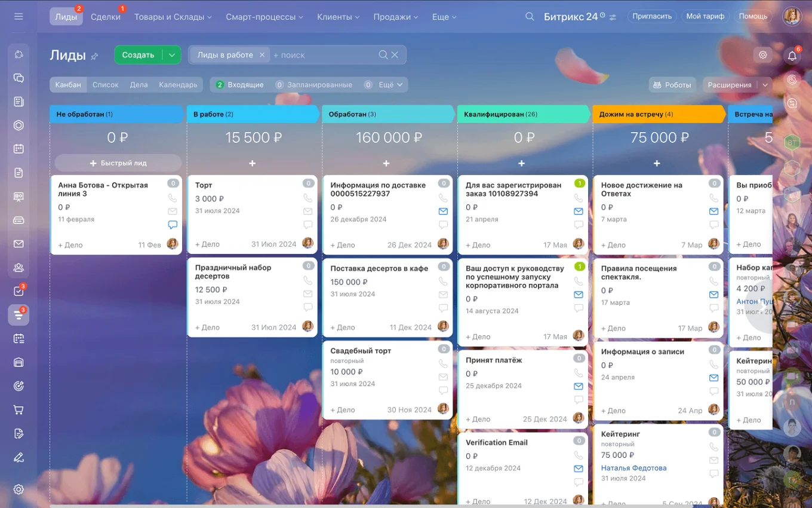This screenshot has height=508, width=812.
Task: Open the Сделки menu tab
Action: [x=106, y=17]
